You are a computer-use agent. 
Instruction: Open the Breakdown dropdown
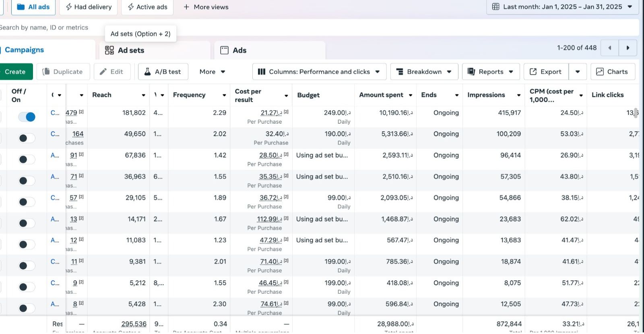pyautogui.click(x=424, y=72)
